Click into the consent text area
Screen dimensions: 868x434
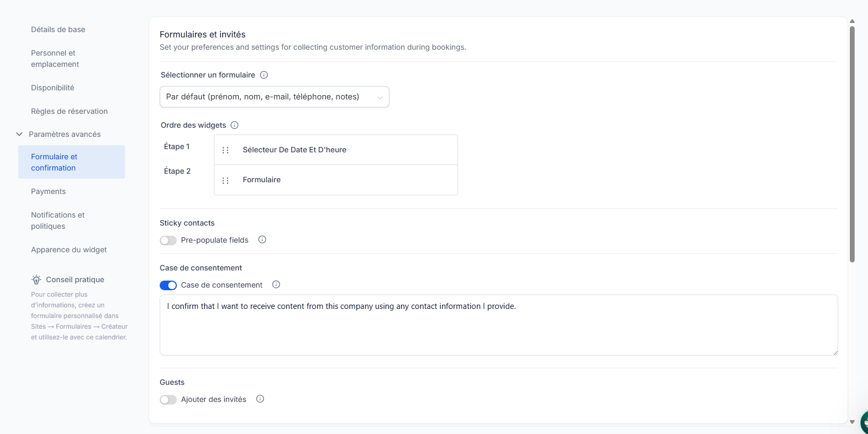coord(498,325)
